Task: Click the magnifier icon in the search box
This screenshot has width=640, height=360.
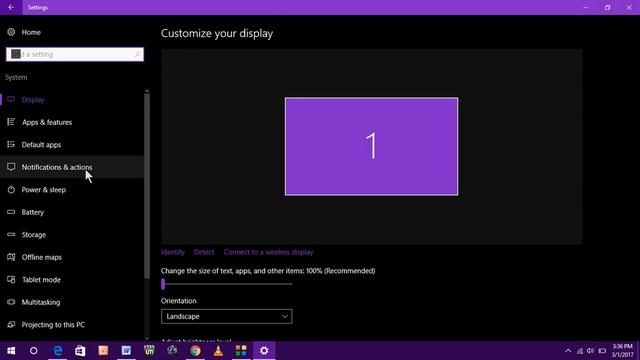Action: point(138,54)
